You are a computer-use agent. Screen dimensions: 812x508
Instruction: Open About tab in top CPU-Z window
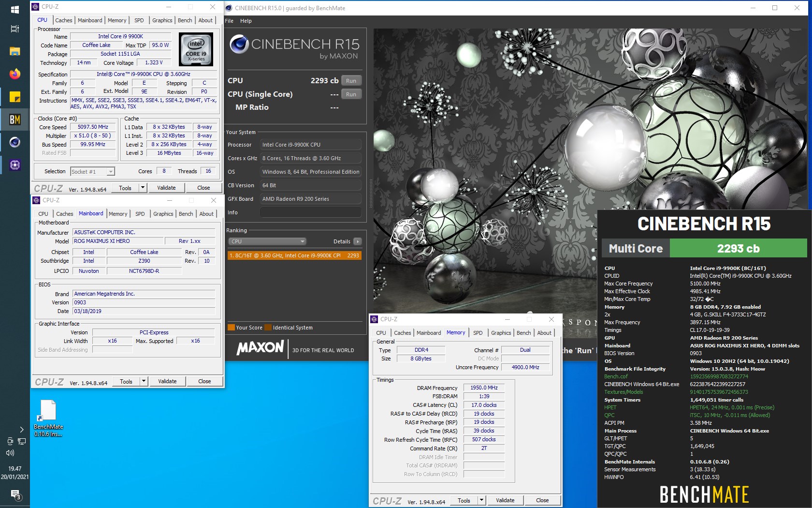click(205, 20)
